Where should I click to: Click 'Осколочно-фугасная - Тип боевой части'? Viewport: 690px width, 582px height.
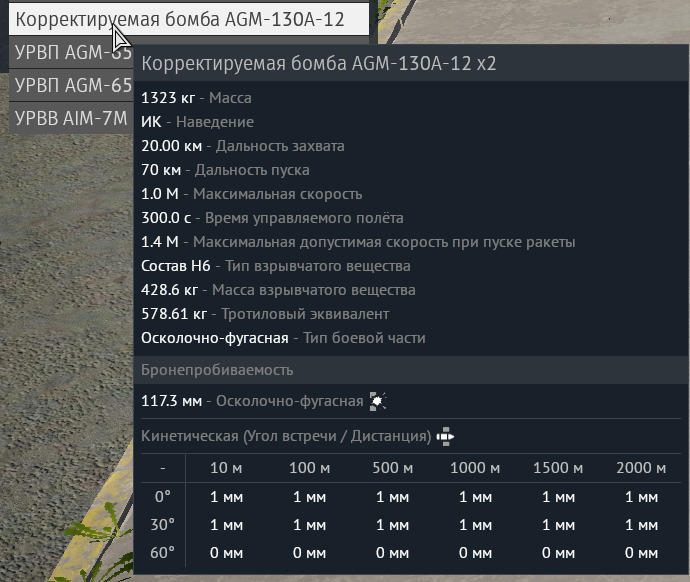(283, 338)
